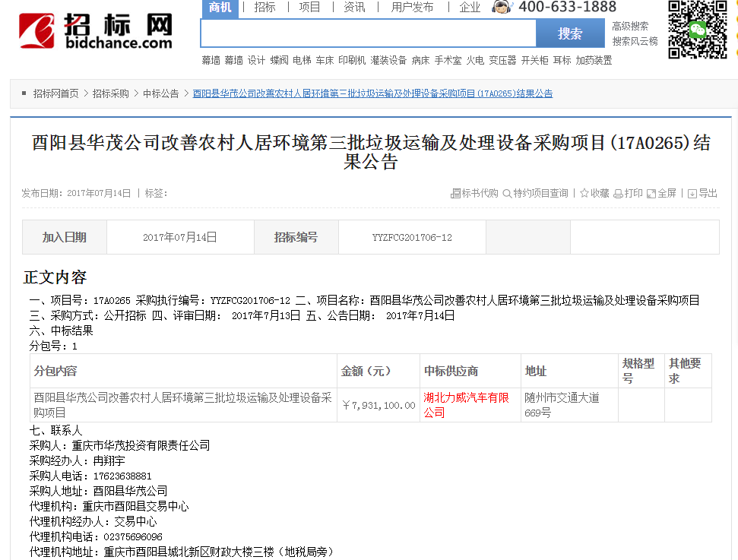Click the amount ￥7,931,100.00 cell
This screenshot has height=560, width=738.
[x=379, y=405]
